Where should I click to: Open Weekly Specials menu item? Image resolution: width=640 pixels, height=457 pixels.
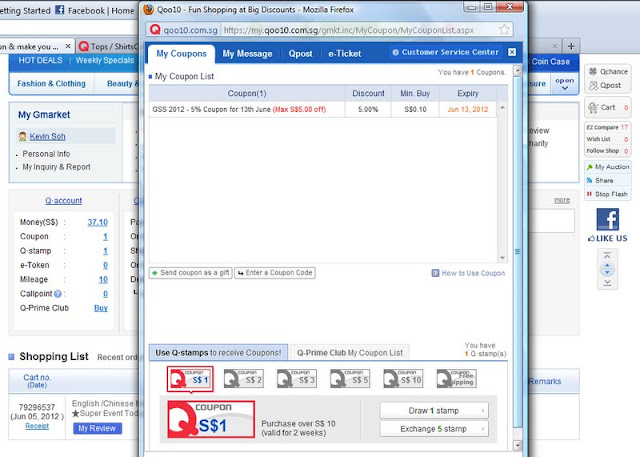coord(104,60)
